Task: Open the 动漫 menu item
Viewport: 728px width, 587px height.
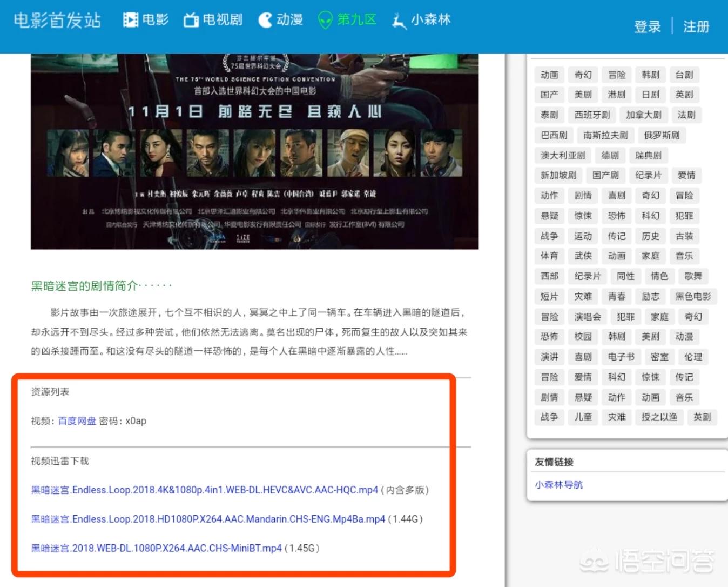Action: pos(289,20)
